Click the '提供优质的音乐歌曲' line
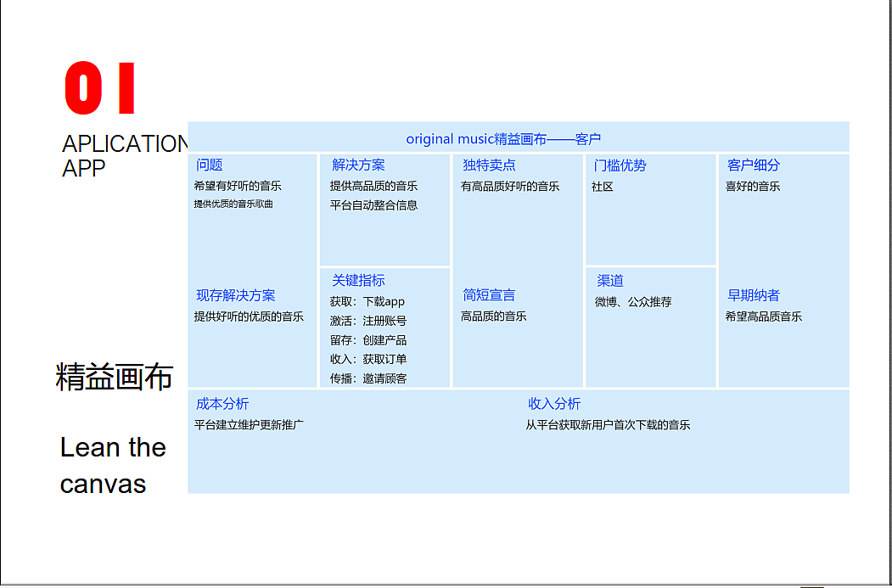This screenshot has height=588, width=892. 233,204
